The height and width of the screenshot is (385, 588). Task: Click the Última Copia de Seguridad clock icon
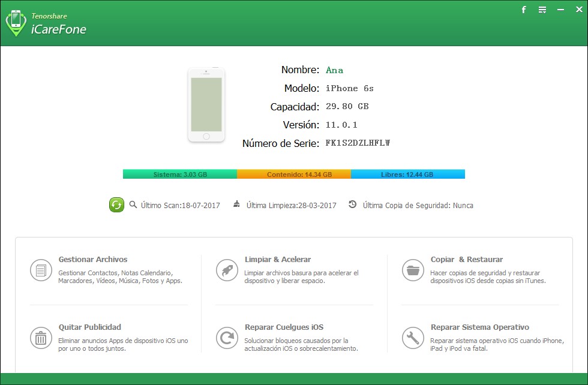pos(353,204)
